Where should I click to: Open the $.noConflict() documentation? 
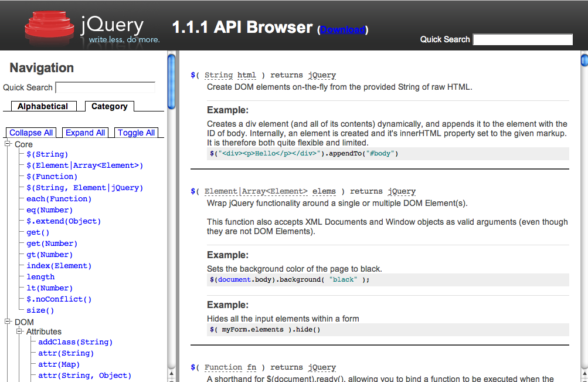[59, 299]
